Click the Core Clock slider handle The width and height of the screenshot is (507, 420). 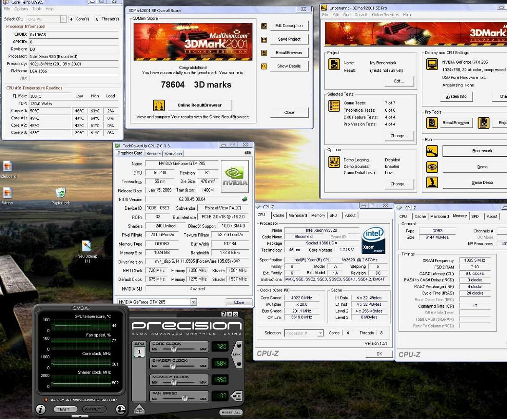pyautogui.click(x=174, y=349)
